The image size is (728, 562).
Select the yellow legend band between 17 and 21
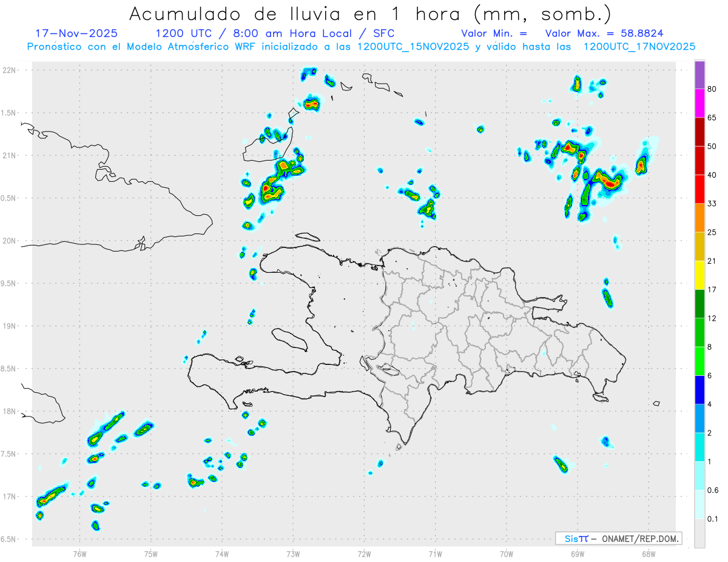(x=699, y=275)
